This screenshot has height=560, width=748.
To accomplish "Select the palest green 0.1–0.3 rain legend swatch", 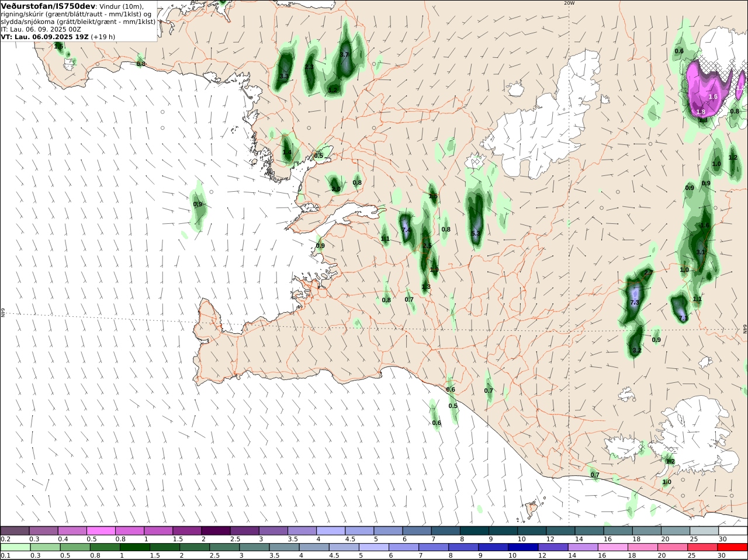I will (x=15, y=547).
